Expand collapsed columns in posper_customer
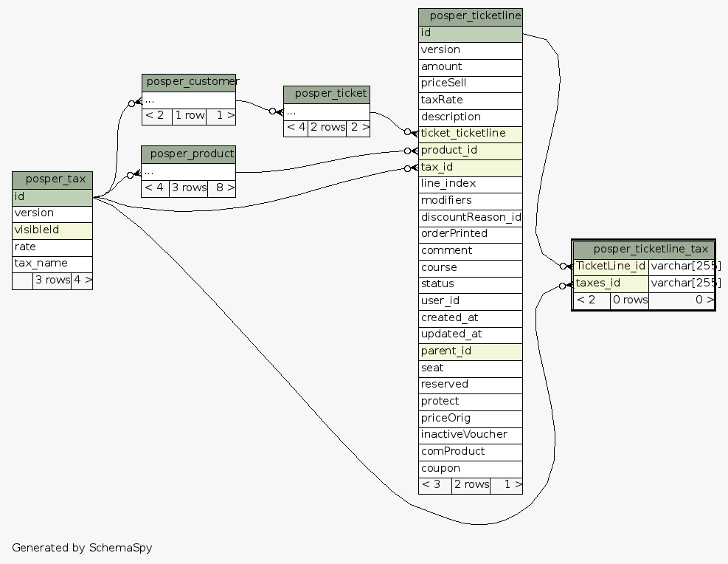728x564 pixels. tap(189, 99)
